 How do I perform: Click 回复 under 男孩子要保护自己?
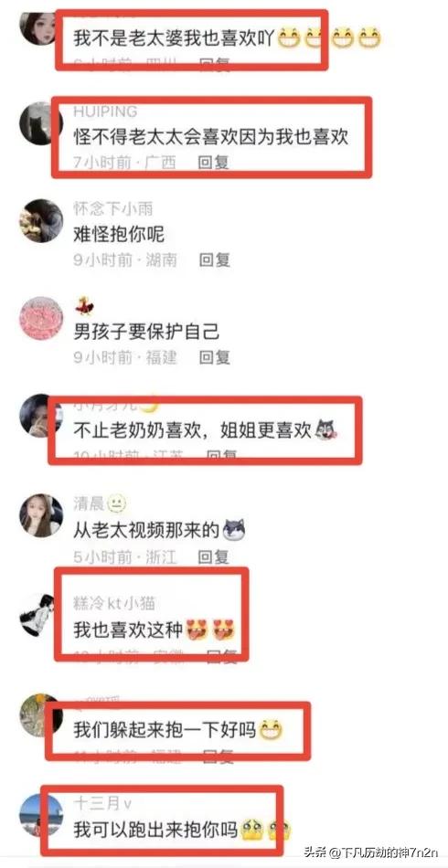[x=214, y=357]
